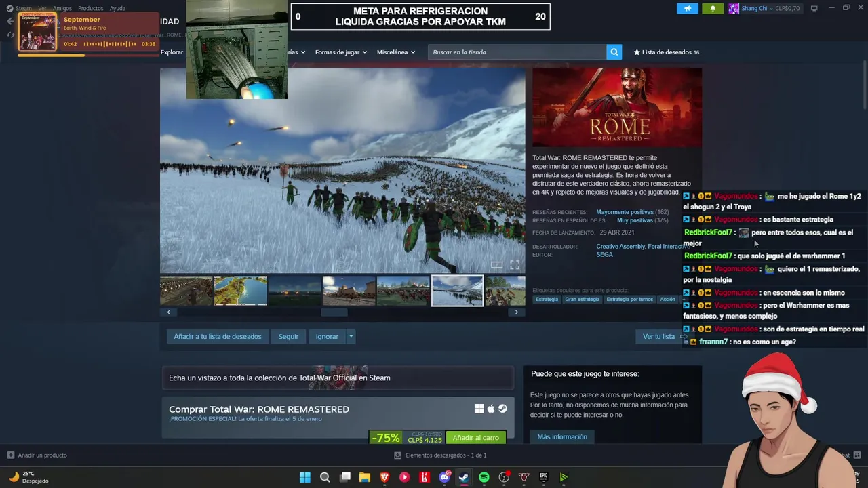Open 'Mayormente positivas' recent reviews link

625,212
